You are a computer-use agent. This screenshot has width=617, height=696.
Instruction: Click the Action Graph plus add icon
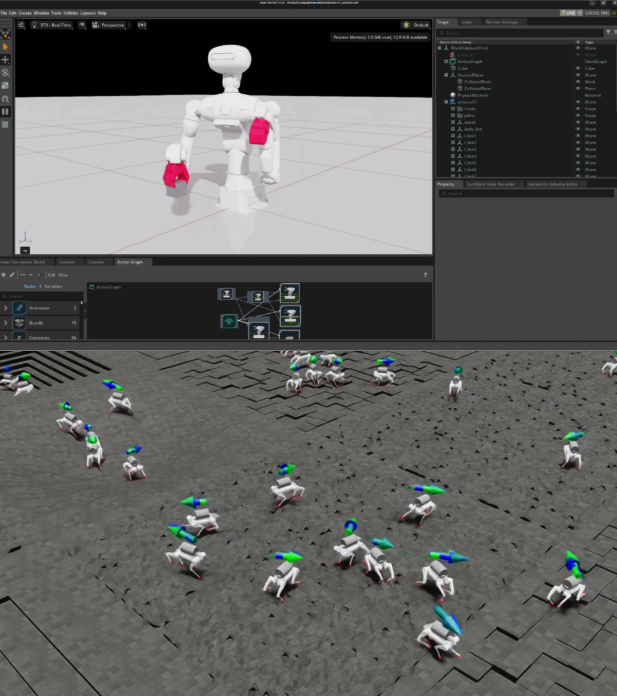click(x=4, y=275)
